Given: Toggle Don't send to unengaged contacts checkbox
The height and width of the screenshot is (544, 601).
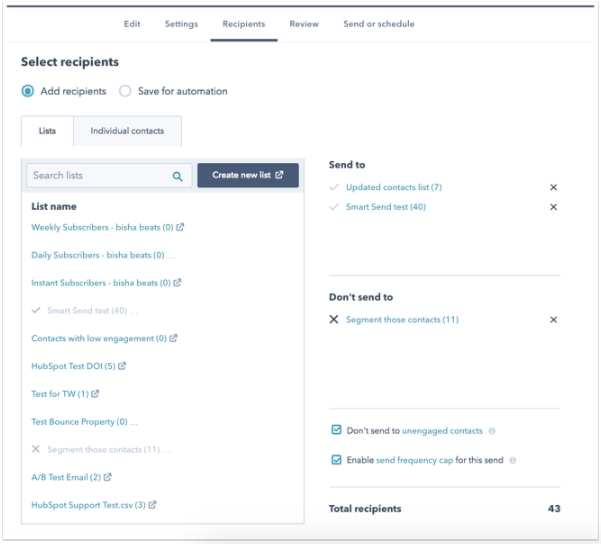Looking at the screenshot, I should [336, 430].
